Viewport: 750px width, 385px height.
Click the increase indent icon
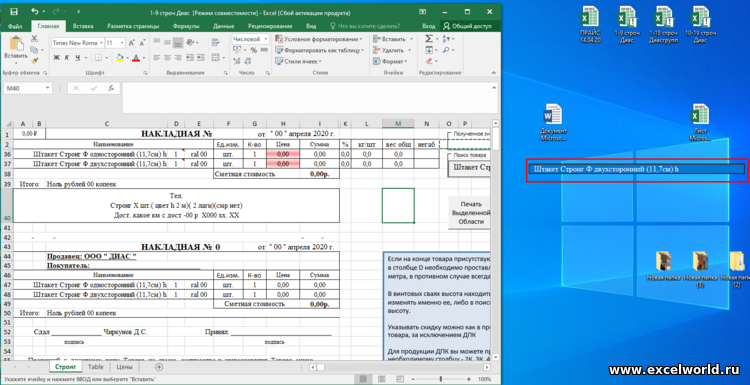point(200,58)
